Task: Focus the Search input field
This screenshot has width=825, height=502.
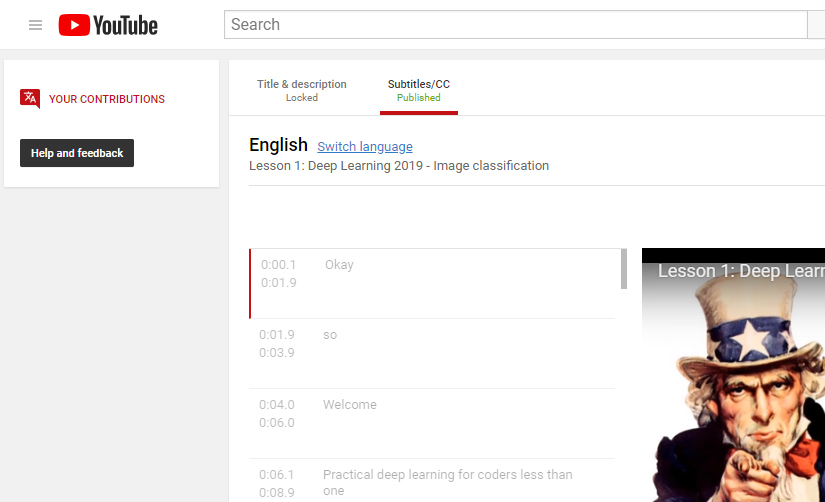Action: click(x=516, y=24)
